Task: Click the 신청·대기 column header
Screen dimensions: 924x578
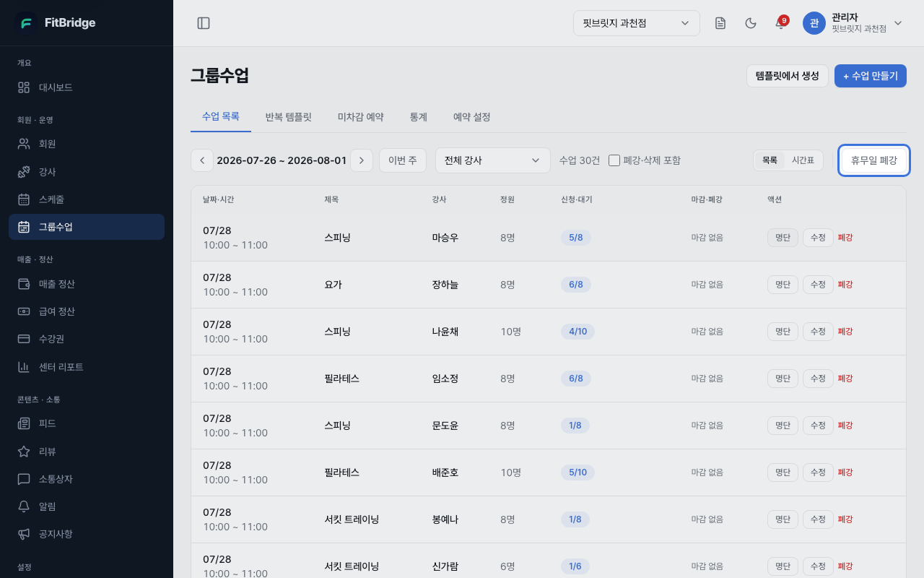Action: (x=577, y=199)
